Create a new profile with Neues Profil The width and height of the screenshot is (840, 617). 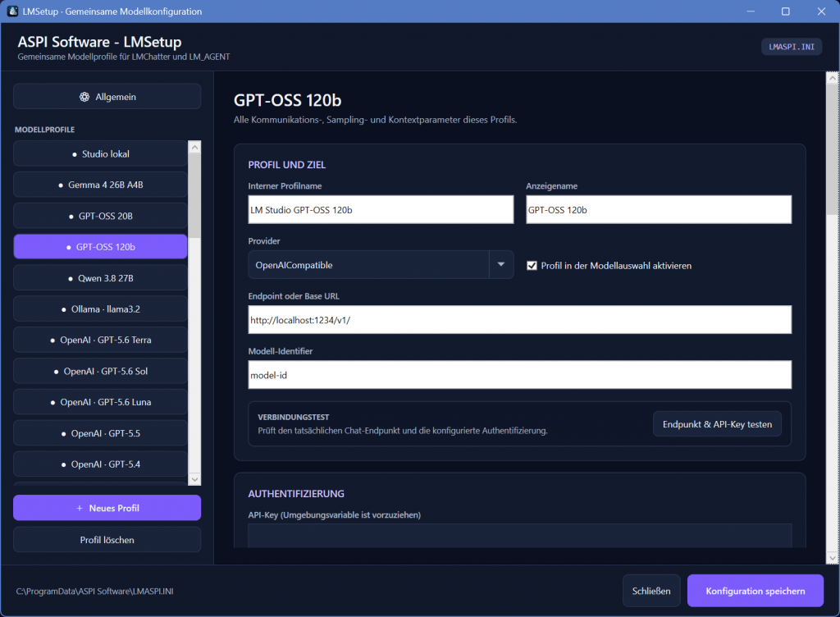tap(107, 508)
